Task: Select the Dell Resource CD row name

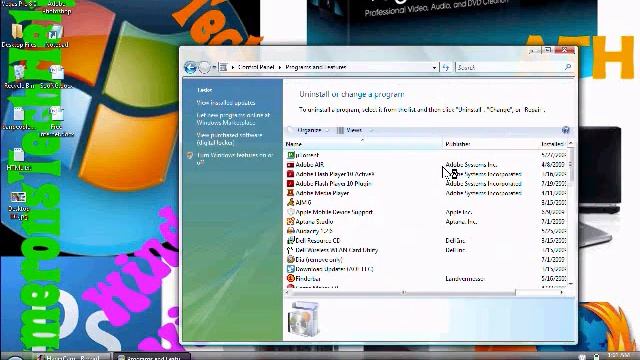Action: click(x=318, y=240)
